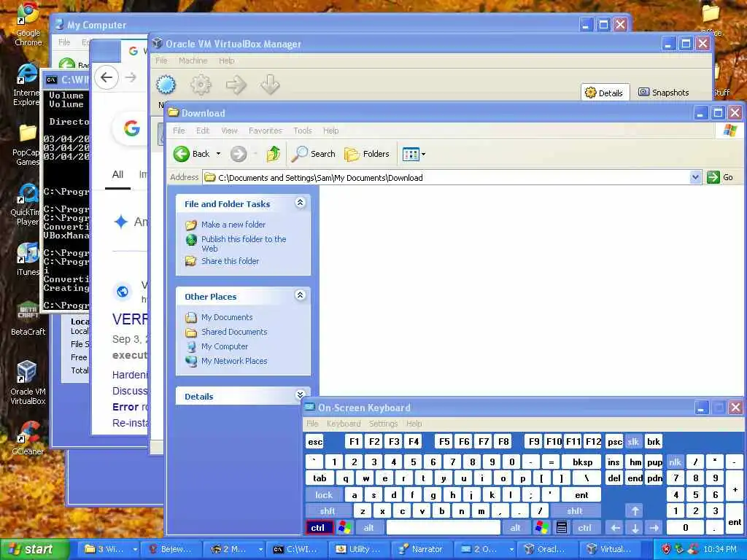The image size is (747, 560).
Task: Click the space bar on On-Screen Keyboard
Action: 444,528
